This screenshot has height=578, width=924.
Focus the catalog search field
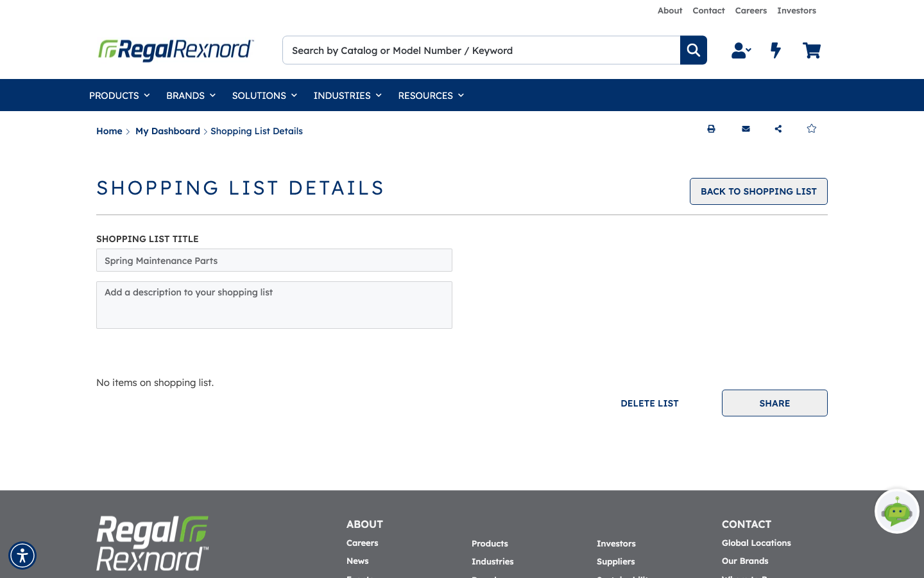click(481, 50)
